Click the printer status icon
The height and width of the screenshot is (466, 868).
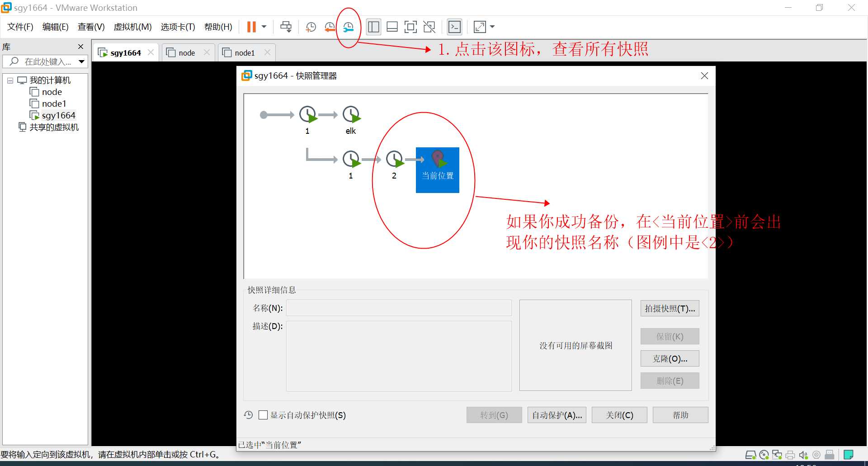click(x=790, y=455)
